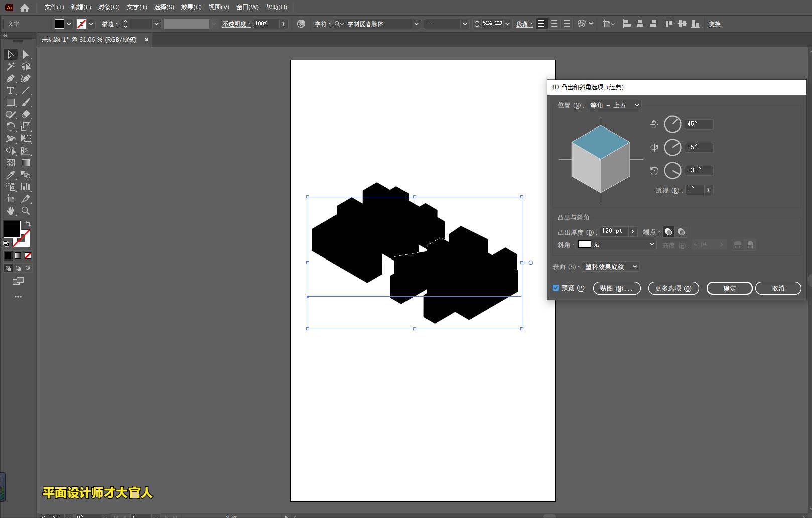This screenshot has height=518, width=812.
Task: Select the Selection (black arrow) tool
Action: tap(10, 54)
